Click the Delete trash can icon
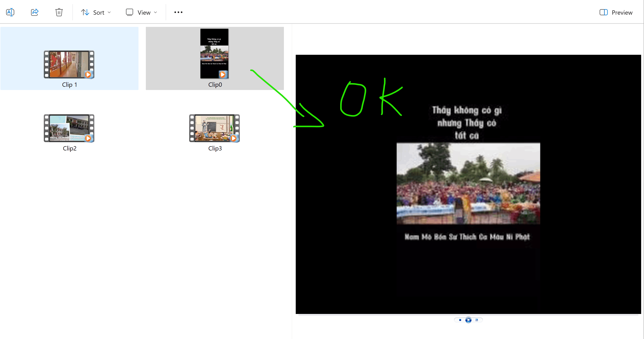Image resolution: width=644 pixels, height=339 pixels. pos(59,12)
